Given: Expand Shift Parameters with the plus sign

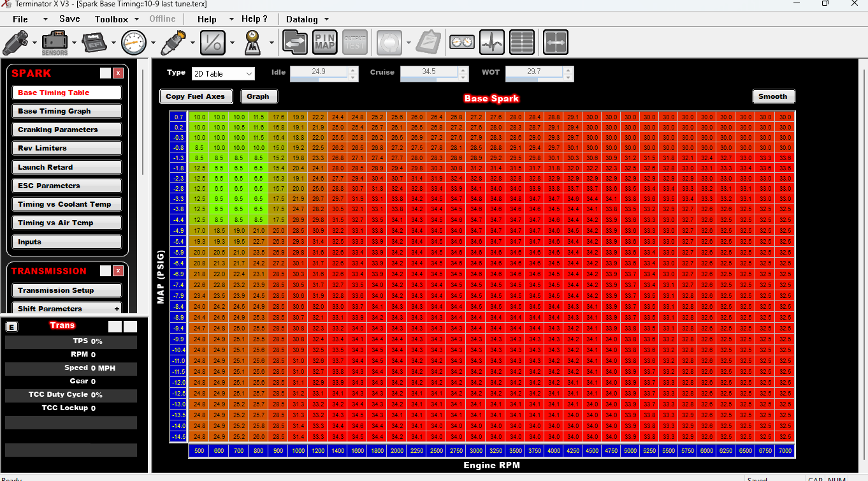Looking at the screenshot, I should pos(117,309).
